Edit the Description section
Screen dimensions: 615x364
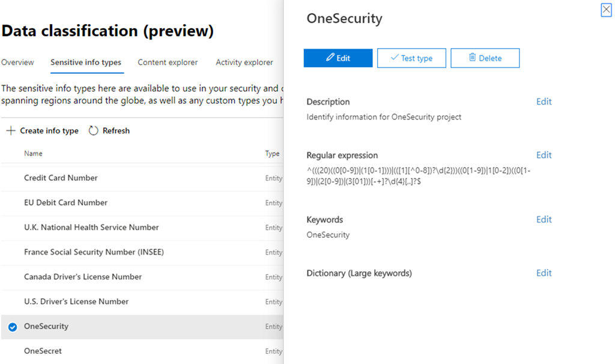[x=544, y=102]
